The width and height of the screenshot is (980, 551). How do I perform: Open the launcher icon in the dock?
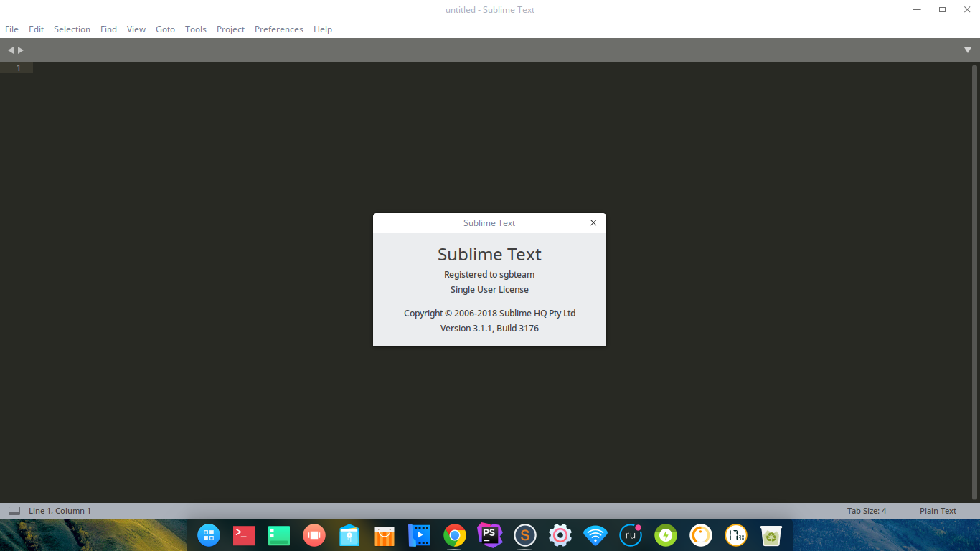(x=209, y=535)
